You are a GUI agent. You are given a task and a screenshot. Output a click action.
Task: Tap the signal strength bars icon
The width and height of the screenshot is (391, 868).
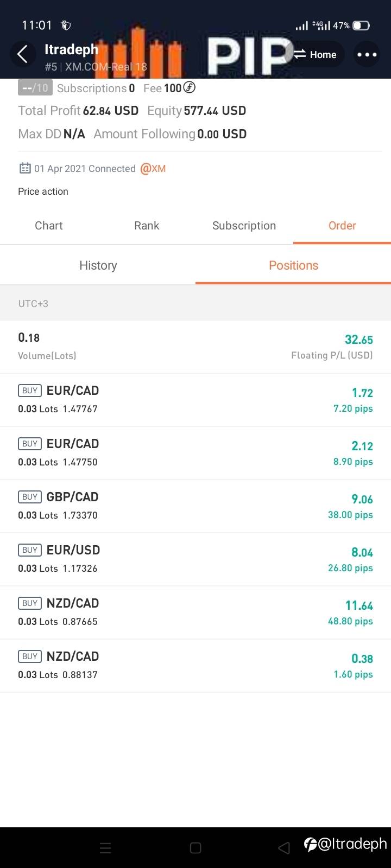301,25
